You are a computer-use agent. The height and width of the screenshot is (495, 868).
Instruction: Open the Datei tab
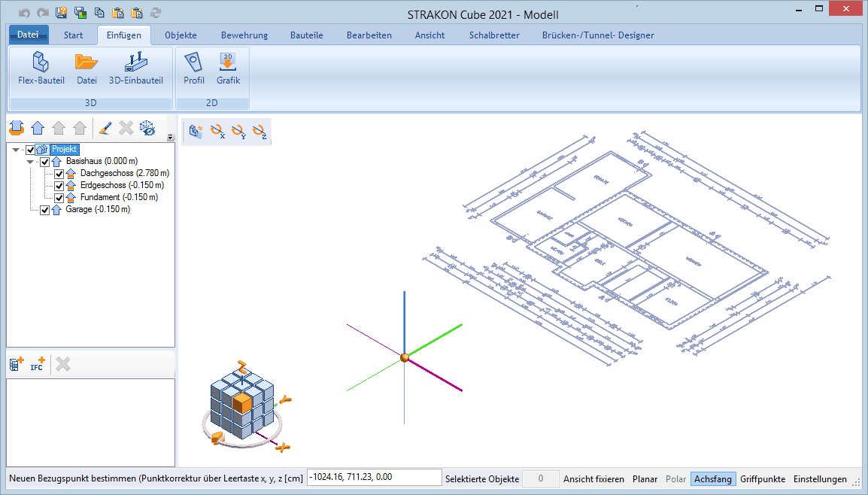click(x=29, y=35)
